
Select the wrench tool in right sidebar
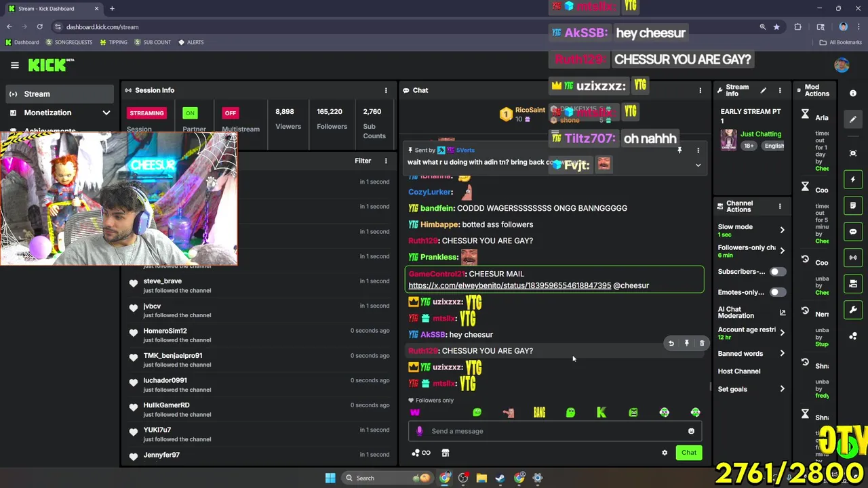point(853,310)
